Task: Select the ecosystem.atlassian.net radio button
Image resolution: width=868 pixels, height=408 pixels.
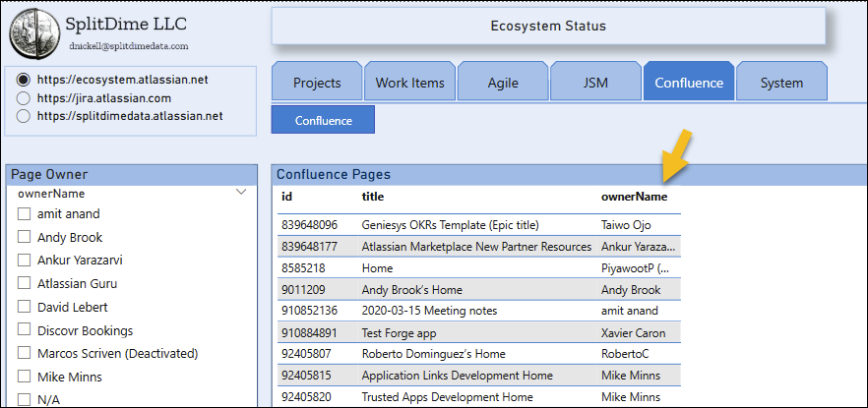Action: pos(25,80)
